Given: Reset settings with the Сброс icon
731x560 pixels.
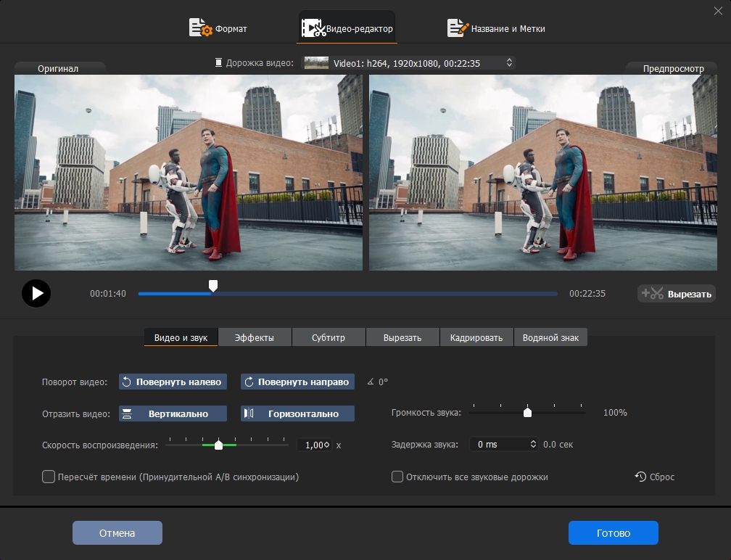Looking at the screenshot, I should [640, 477].
